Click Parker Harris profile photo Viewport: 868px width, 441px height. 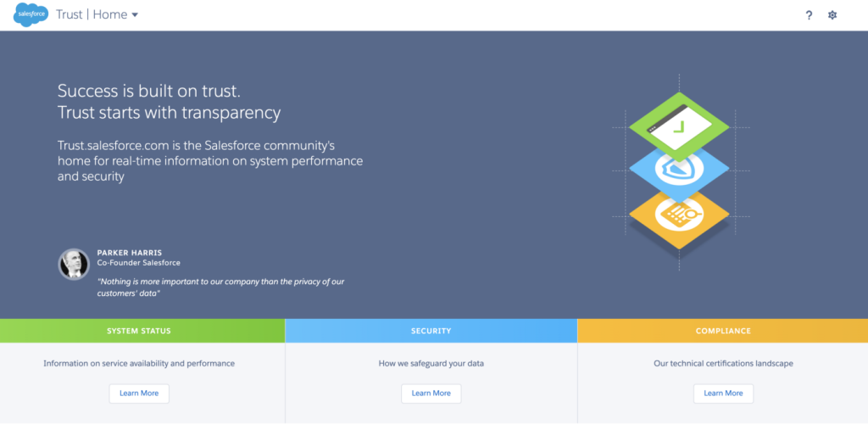74,264
